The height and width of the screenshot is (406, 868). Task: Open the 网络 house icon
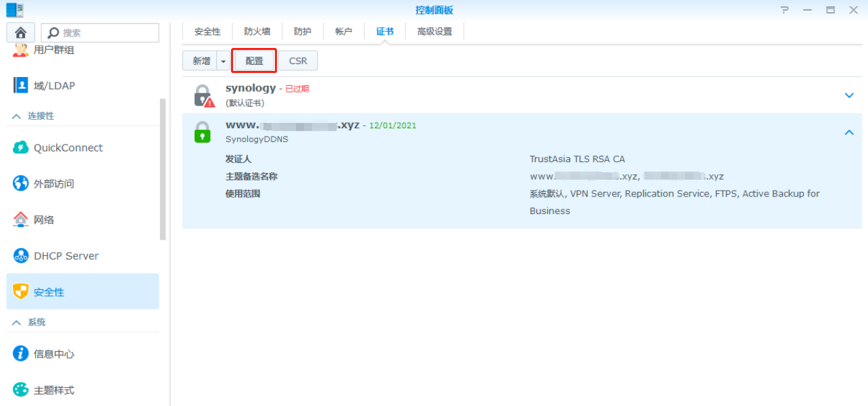tap(21, 220)
